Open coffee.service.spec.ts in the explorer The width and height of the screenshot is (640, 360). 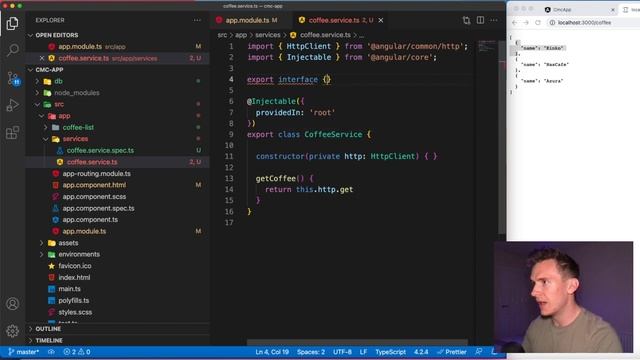[x=100, y=150]
